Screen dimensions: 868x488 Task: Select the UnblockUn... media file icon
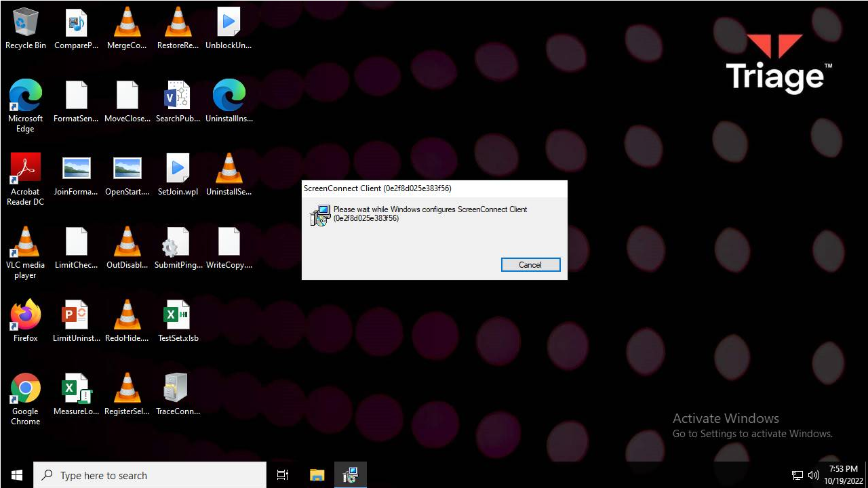click(229, 28)
